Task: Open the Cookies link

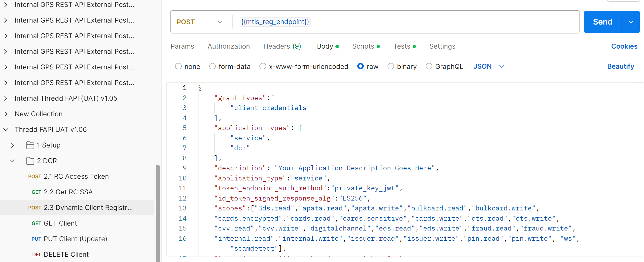Action: pyautogui.click(x=624, y=46)
